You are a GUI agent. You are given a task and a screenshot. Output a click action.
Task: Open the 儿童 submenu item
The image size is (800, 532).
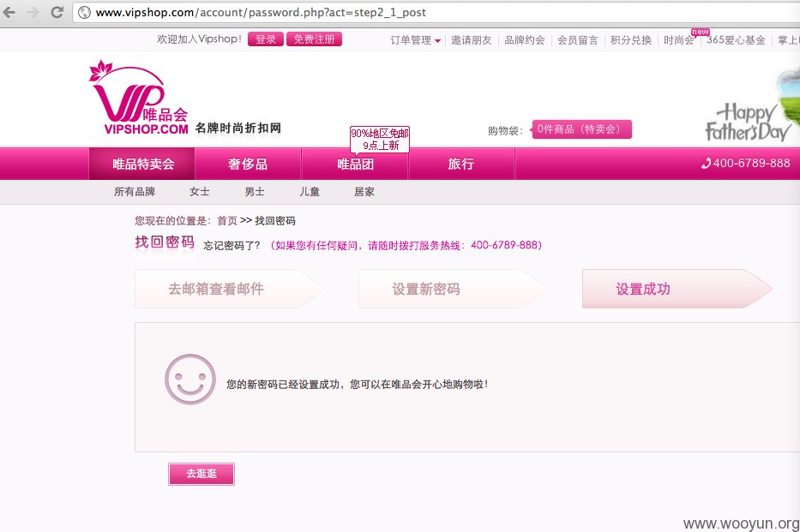coord(310,192)
